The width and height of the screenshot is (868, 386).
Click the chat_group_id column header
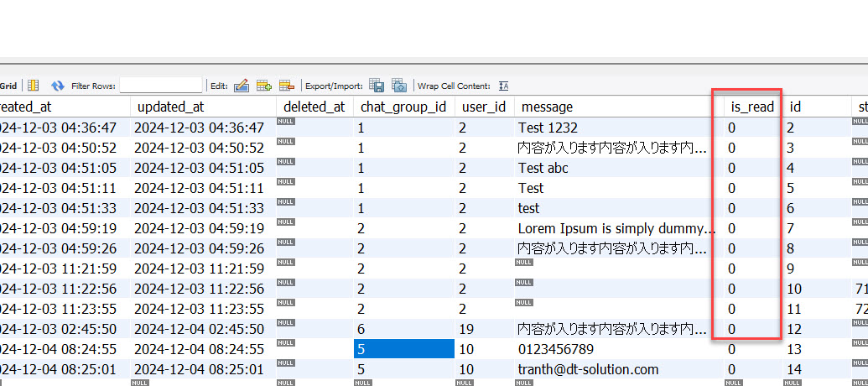tap(403, 107)
